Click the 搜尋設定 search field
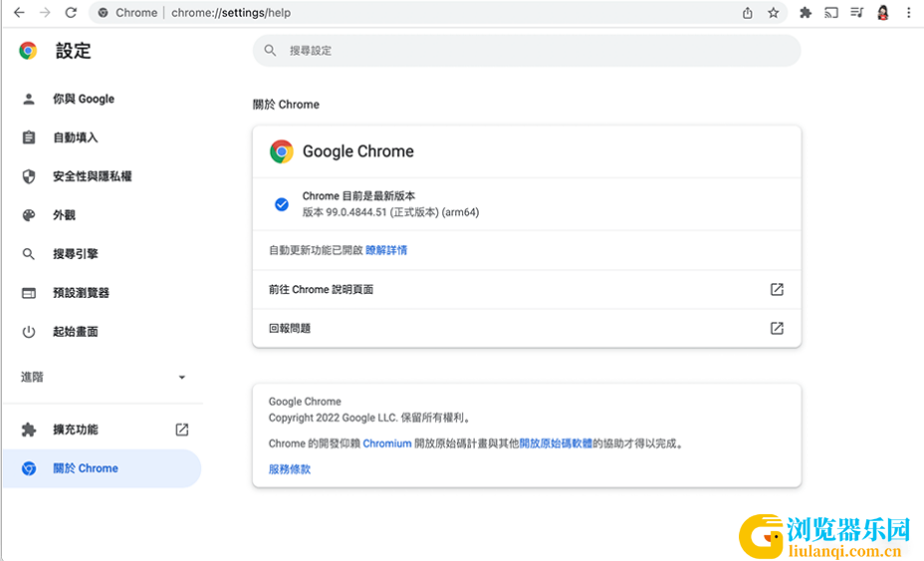924x561 pixels. pyautogui.click(x=527, y=51)
